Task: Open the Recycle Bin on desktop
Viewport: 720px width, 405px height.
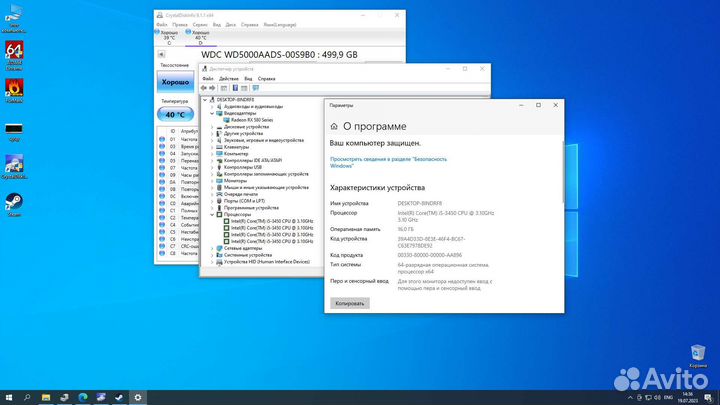Action: [698, 356]
